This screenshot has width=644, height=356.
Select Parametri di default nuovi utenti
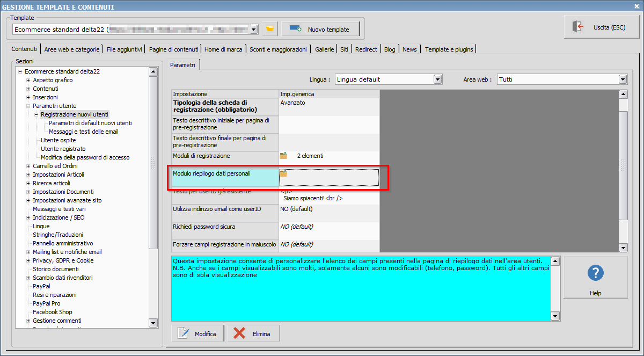pyautogui.click(x=90, y=123)
